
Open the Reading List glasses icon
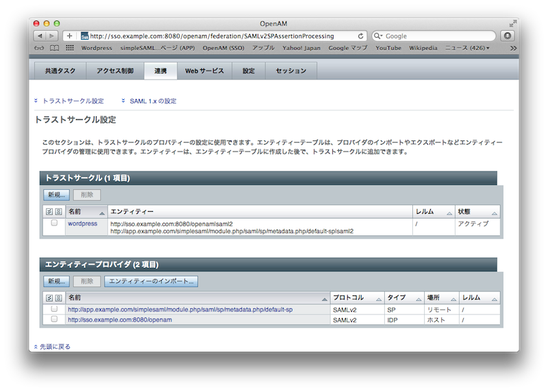coord(40,48)
